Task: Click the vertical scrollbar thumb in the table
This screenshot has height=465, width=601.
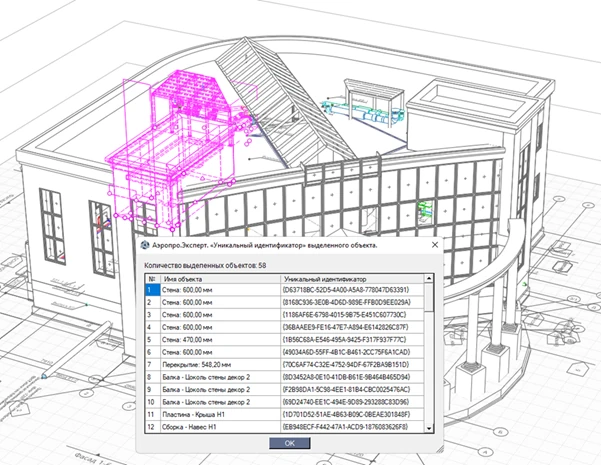Action: (x=429, y=297)
